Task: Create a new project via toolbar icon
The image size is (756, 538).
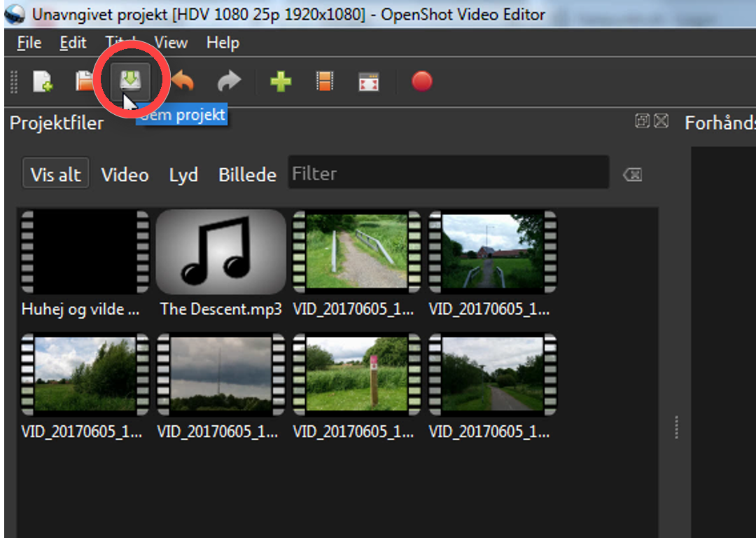Action: click(43, 81)
